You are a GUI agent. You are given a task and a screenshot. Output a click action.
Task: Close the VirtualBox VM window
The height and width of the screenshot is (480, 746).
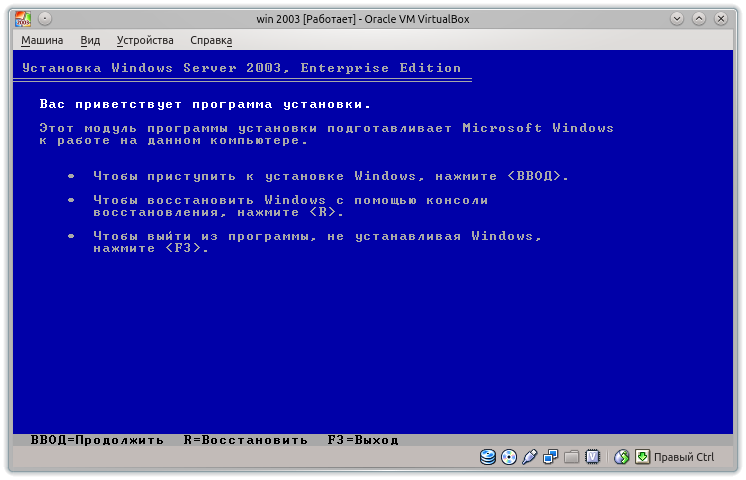tap(722, 18)
